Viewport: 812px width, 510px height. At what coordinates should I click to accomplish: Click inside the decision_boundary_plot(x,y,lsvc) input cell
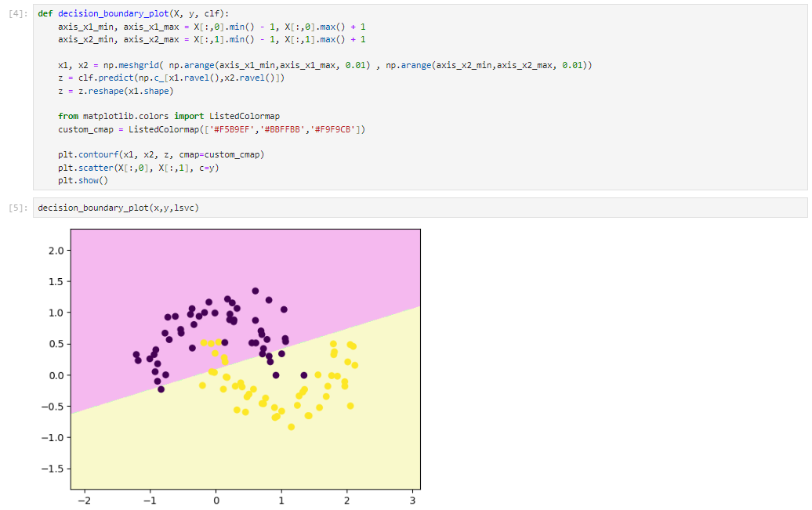(x=420, y=208)
